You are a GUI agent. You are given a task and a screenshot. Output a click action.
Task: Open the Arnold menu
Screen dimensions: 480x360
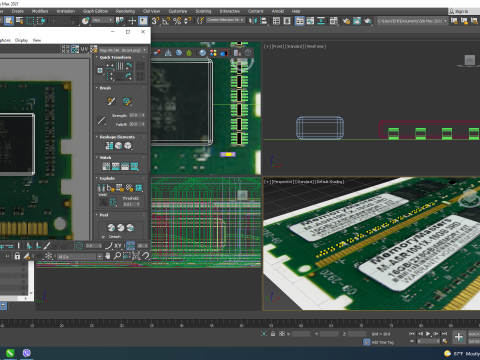[278, 11]
